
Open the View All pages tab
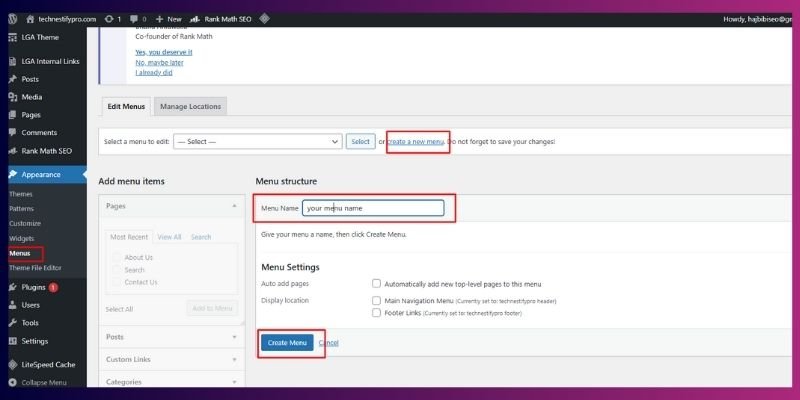(x=169, y=237)
